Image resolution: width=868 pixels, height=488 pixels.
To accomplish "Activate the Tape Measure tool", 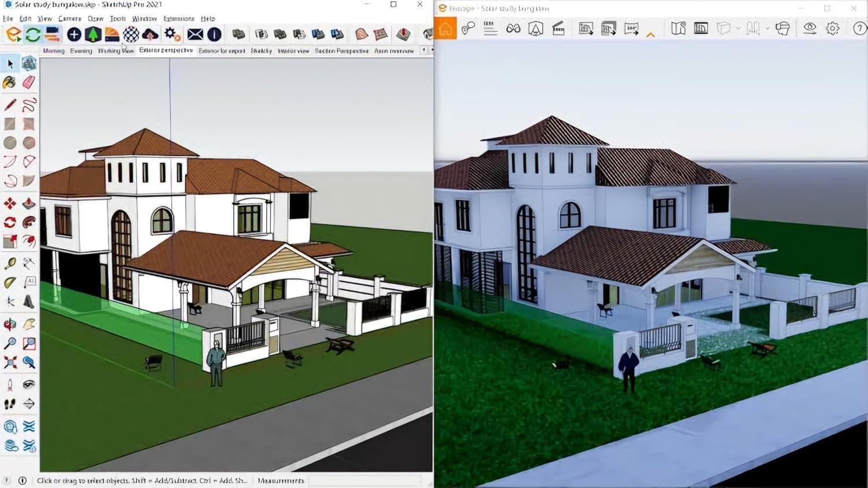I will [x=10, y=264].
